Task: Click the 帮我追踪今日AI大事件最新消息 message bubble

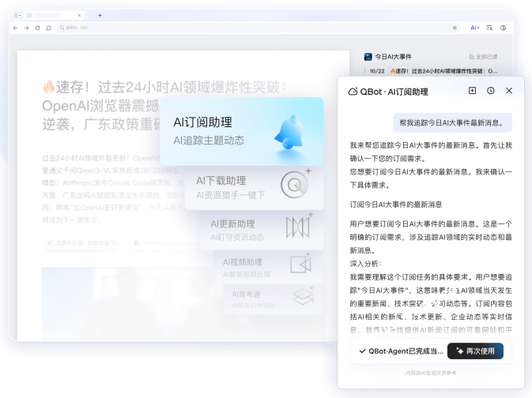Action: coord(453,122)
